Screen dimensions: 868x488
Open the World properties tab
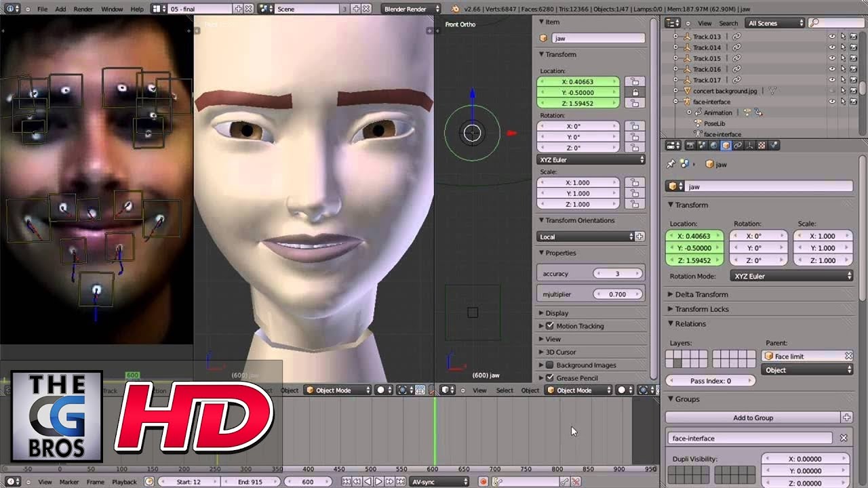(x=713, y=145)
